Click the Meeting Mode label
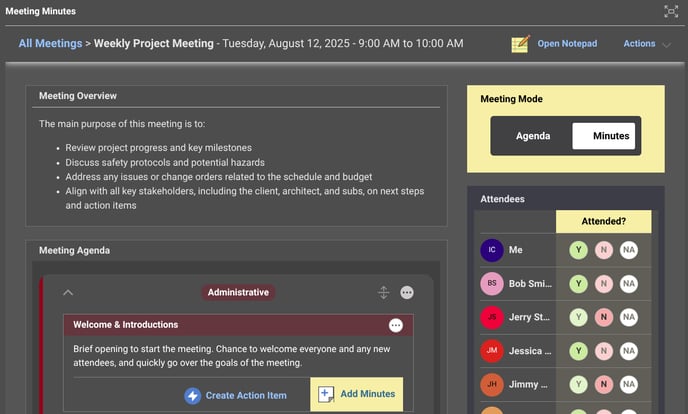688x414 pixels. coord(511,99)
